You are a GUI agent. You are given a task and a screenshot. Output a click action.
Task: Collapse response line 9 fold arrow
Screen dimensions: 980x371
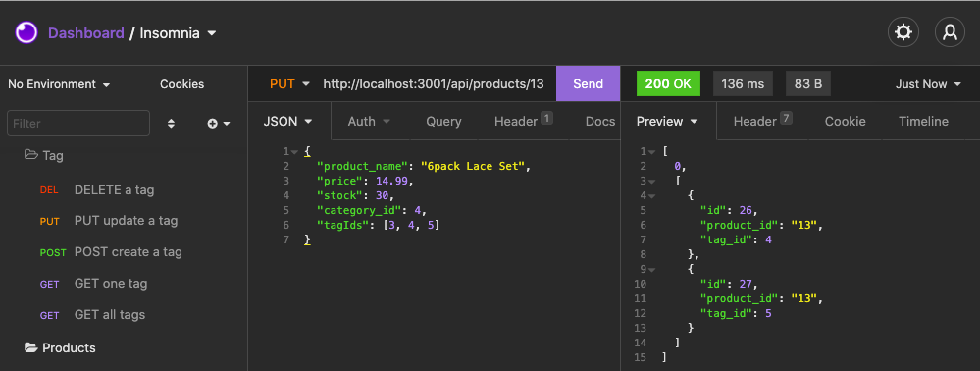tap(652, 270)
